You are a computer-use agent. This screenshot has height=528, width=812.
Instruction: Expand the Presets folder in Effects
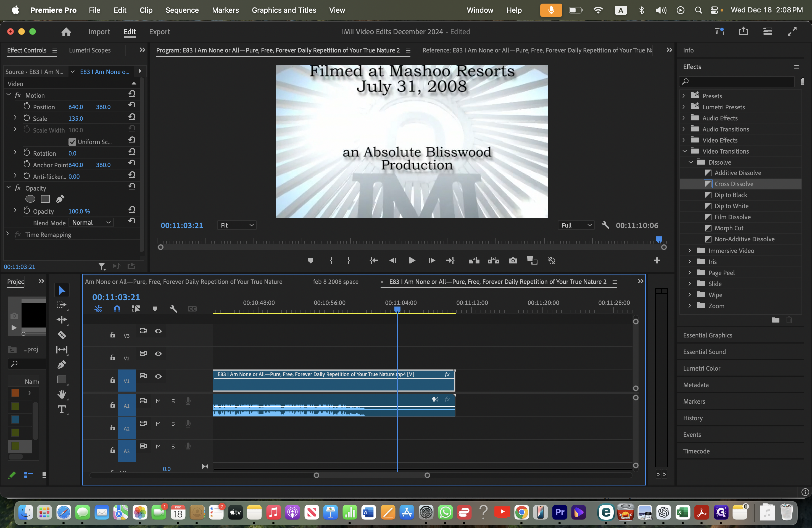click(x=684, y=96)
